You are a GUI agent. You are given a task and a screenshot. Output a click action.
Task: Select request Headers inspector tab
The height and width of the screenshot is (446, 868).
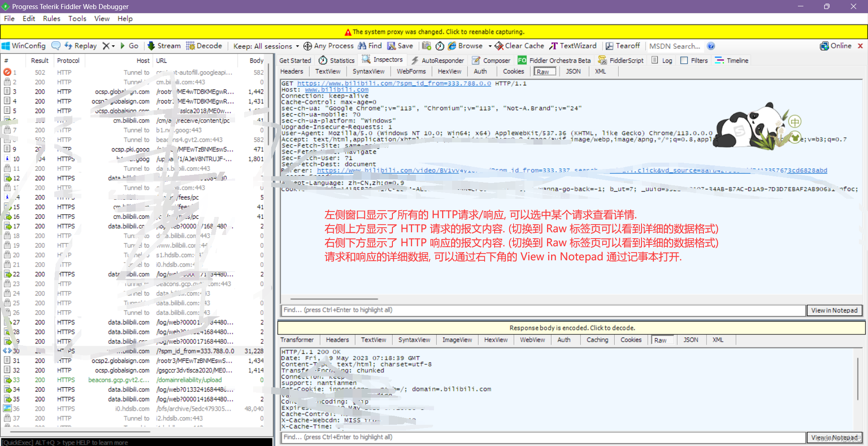point(292,71)
